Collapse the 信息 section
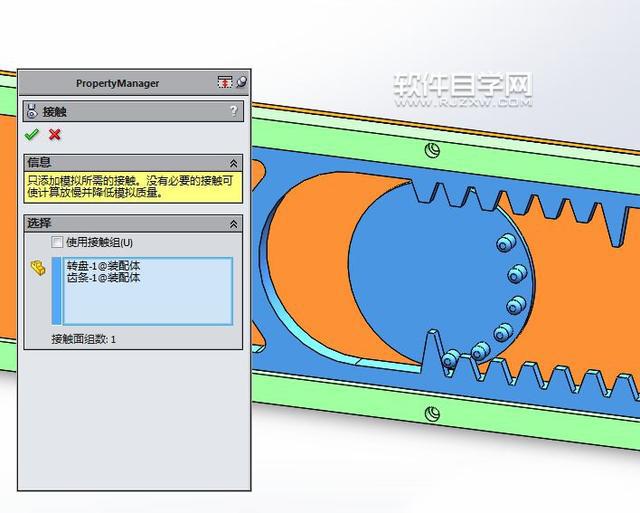The image size is (640, 513). [x=233, y=162]
